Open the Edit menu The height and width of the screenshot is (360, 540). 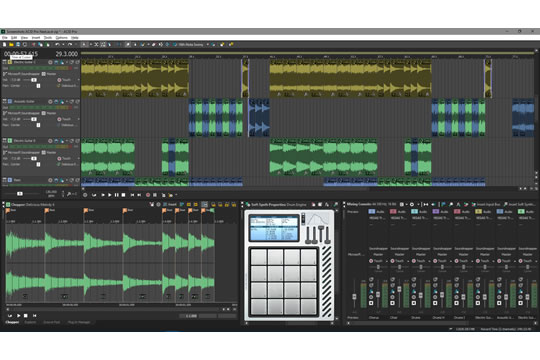pos(14,38)
